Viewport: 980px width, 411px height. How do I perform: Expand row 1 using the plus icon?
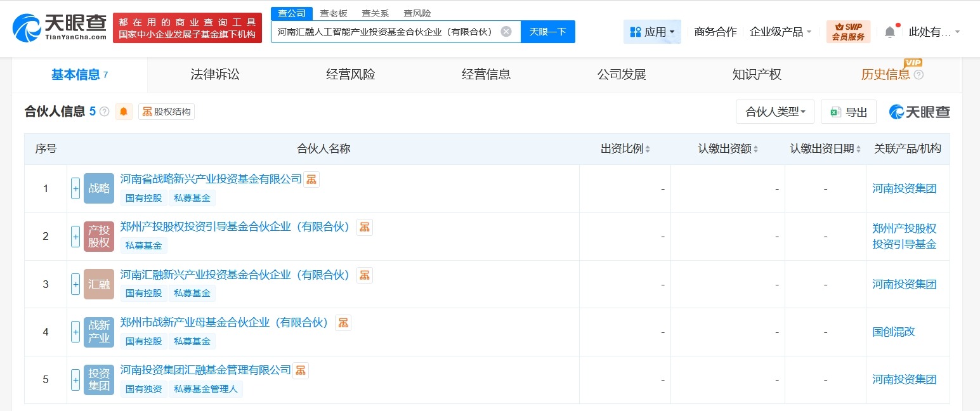pos(75,188)
